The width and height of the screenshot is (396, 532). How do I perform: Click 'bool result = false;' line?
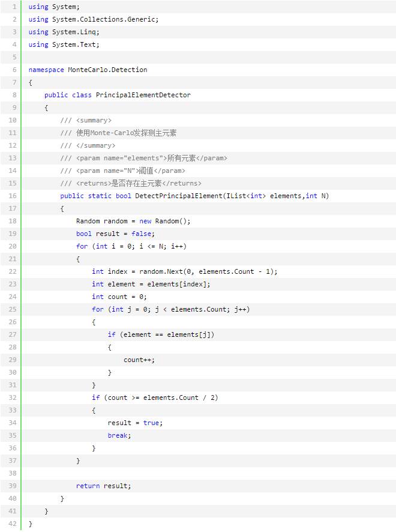[x=115, y=234]
